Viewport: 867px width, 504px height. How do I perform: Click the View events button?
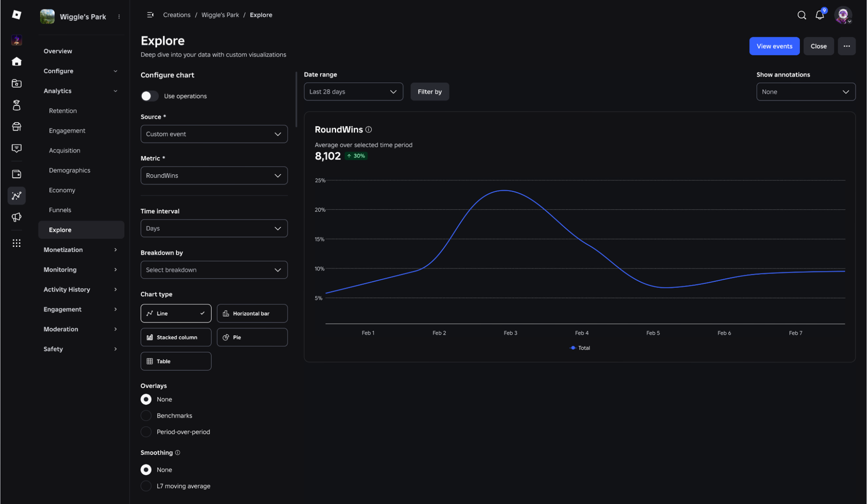774,46
